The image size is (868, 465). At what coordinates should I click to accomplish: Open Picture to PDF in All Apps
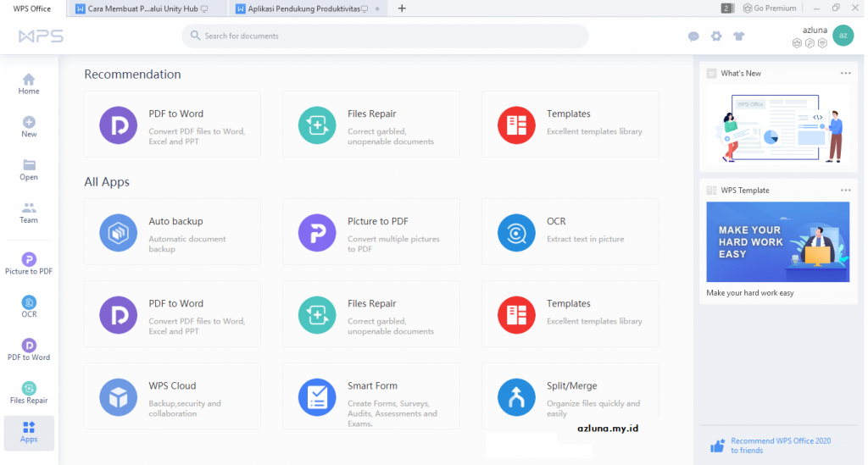(371, 232)
